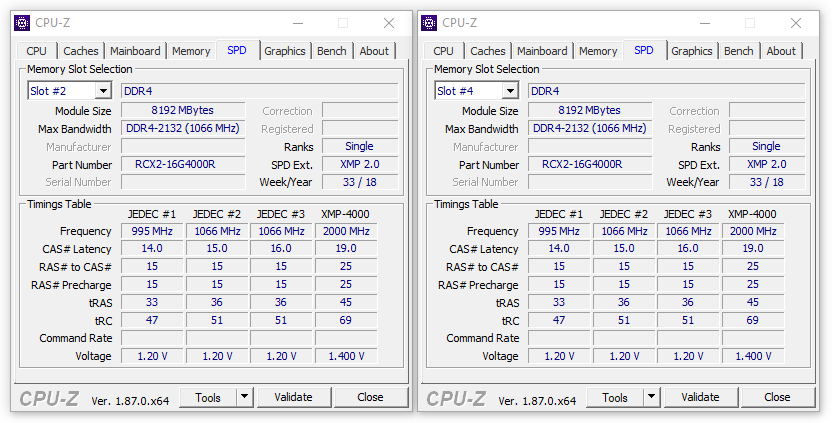The height and width of the screenshot is (423, 832).
Task: Click JEDEC #1 frequency 995 MHz in left window
Action: coord(152,231)
